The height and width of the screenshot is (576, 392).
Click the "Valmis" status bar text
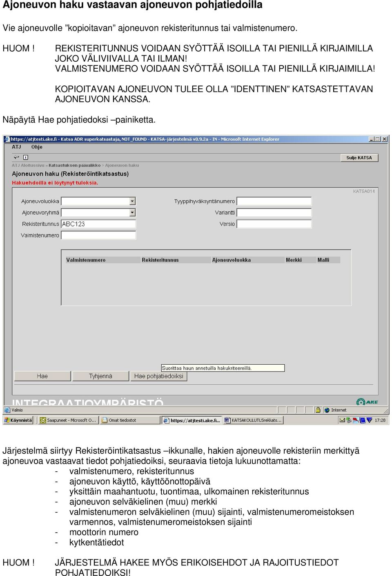pos(17,410)
